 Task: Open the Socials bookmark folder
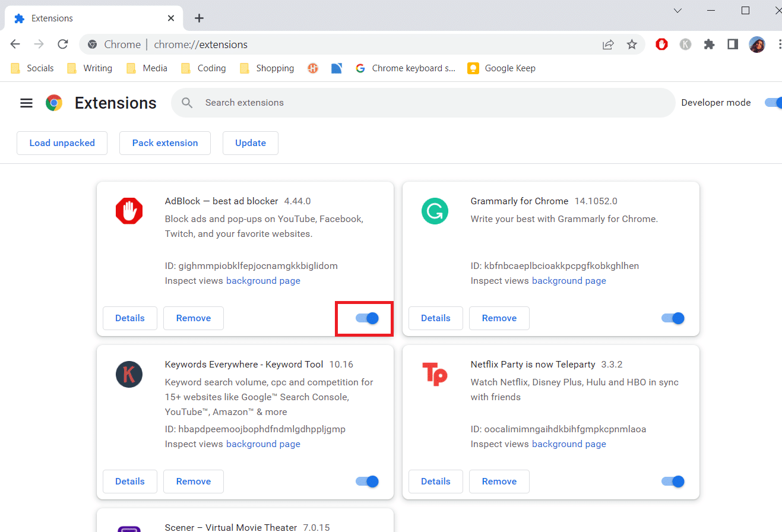[x=32, y=68]
